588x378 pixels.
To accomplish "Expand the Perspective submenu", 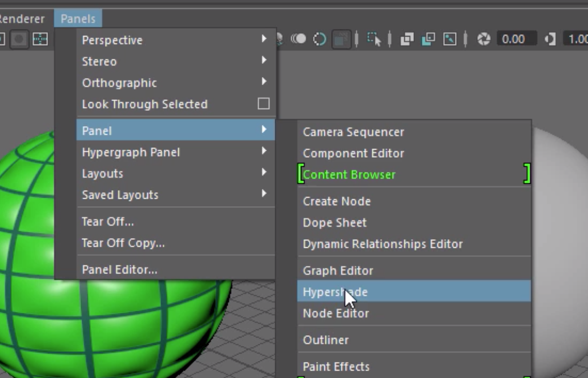I will 112,40.
